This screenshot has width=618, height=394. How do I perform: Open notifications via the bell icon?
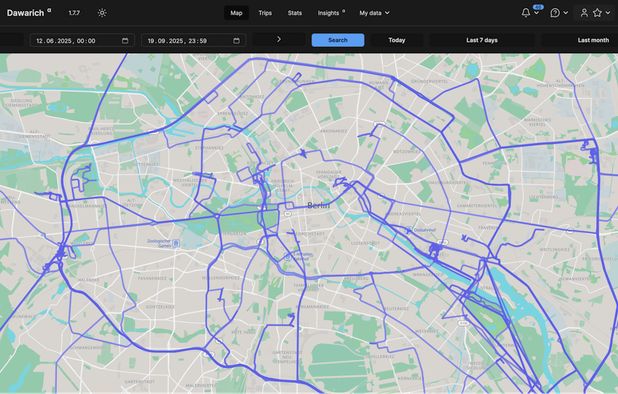pos(526,13)
